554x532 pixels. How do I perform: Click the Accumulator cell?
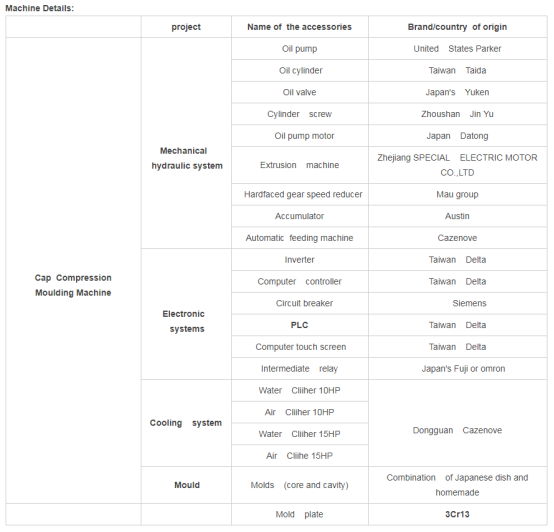click(300, 216)
